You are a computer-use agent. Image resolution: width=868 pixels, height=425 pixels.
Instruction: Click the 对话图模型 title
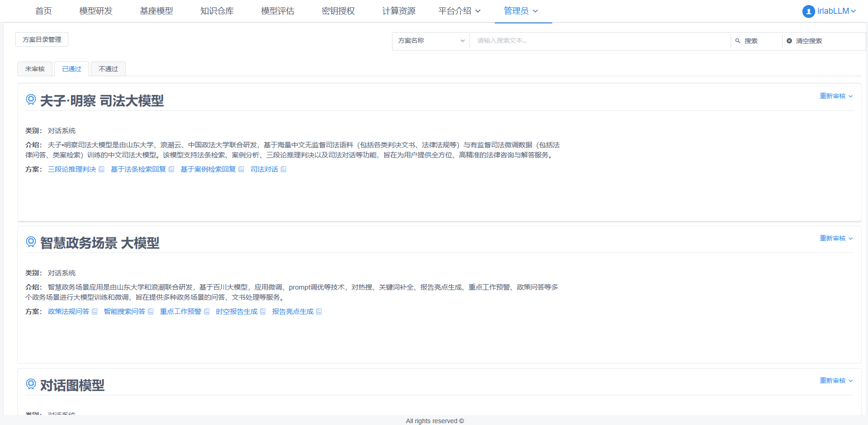coord(72,385)
